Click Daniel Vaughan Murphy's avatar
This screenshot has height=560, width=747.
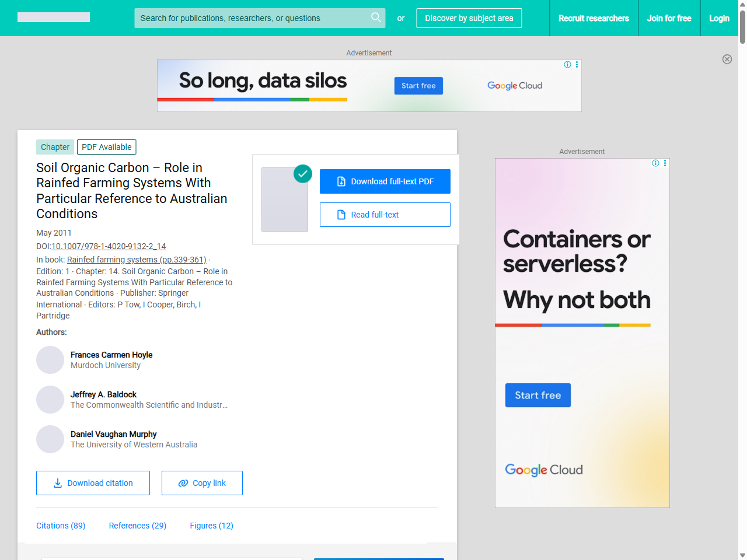click(x=50, y=439)
